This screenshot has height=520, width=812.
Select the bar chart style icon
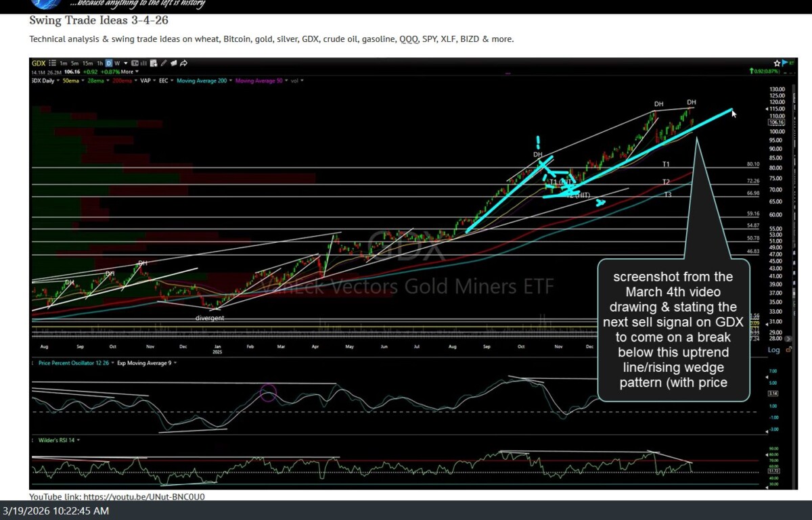(144, 63)
